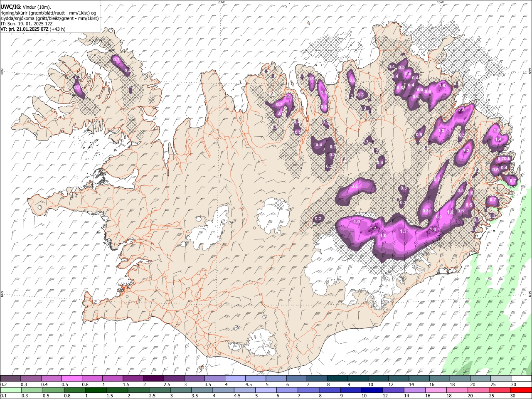Screen dimensions: 532x399
Task: Select the upper legend swatch starting at 3.5
Action: [x=215, y=378]
